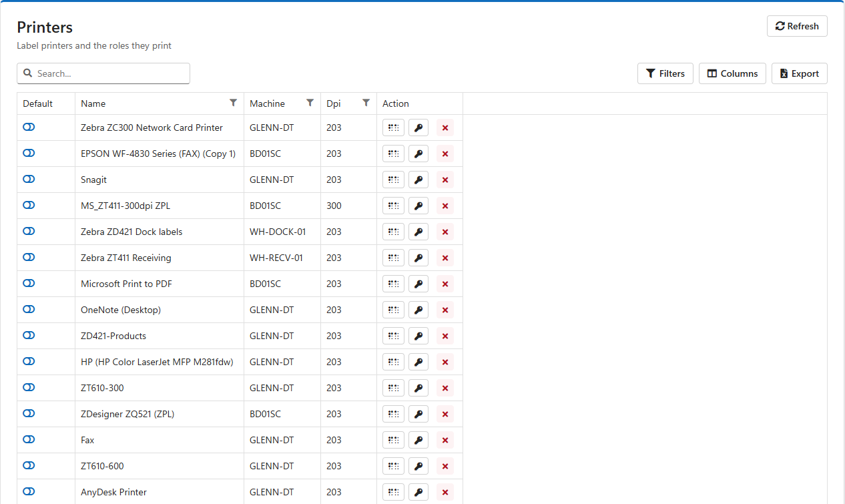The image size is (845, 504).
Task: Toggle default for Zebra ZC300 Network Card Printer
Action: [29, 127]
